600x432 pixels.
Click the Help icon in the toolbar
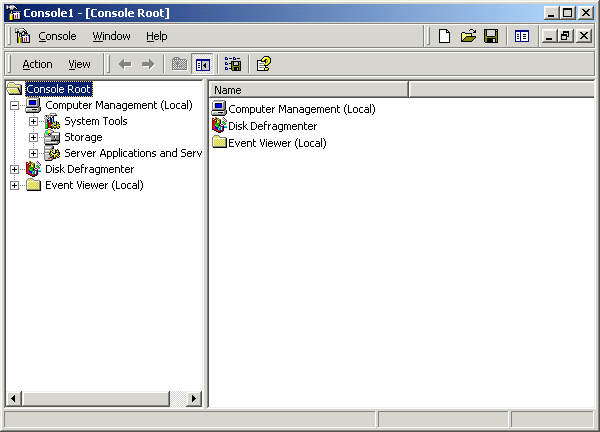[263, 64]
